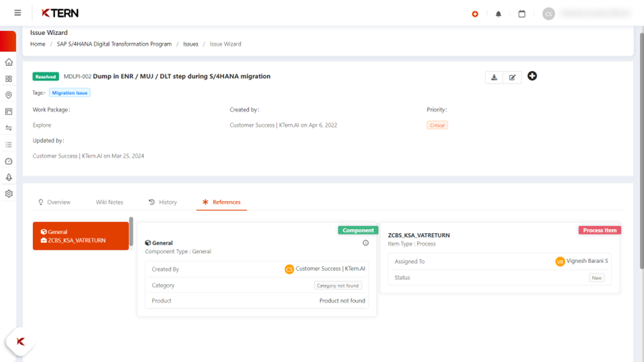
Task: Open the rocket icon in sidebar
Action: [9, 177]
